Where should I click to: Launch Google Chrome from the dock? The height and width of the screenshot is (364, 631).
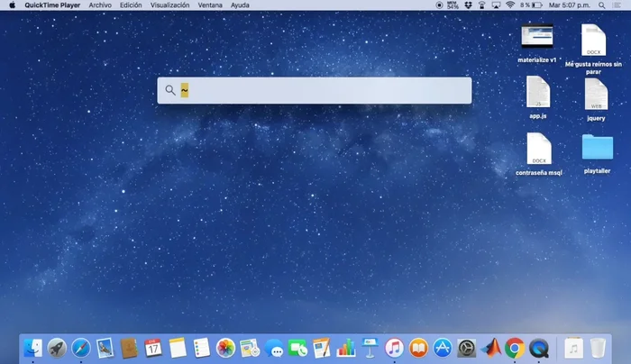515,347
